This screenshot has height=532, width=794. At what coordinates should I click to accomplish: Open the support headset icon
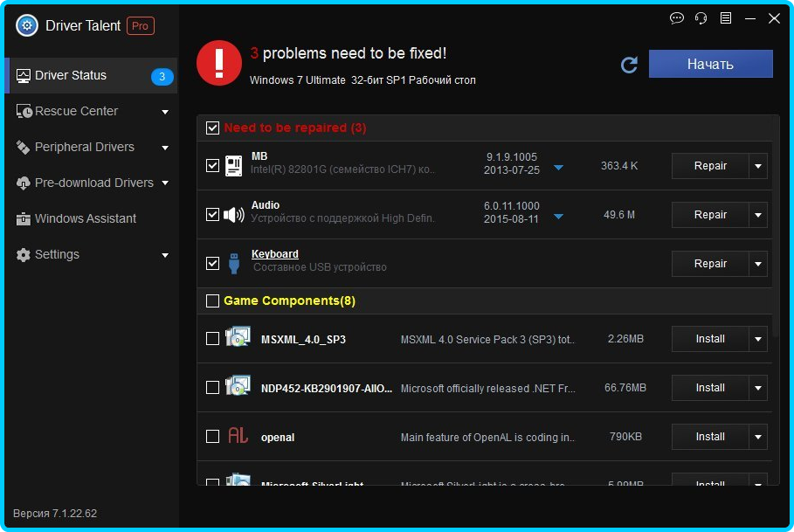click(701, 18)
